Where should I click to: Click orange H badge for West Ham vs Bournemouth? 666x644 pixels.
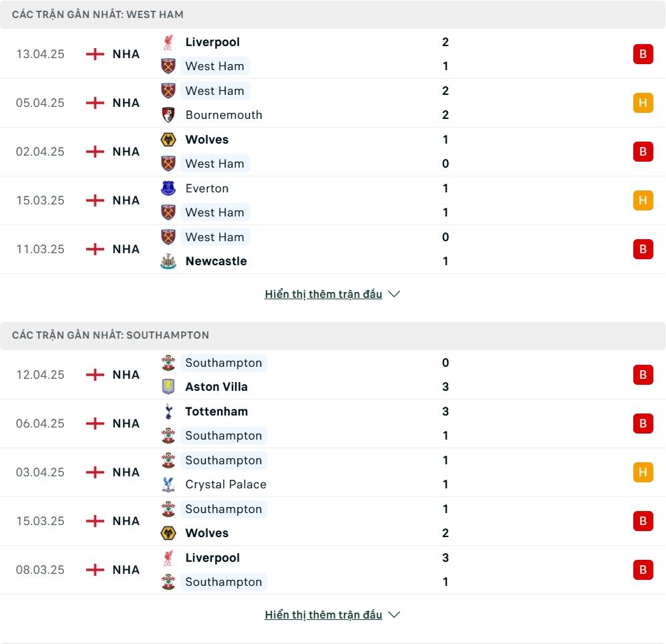[x=643, y=103]
